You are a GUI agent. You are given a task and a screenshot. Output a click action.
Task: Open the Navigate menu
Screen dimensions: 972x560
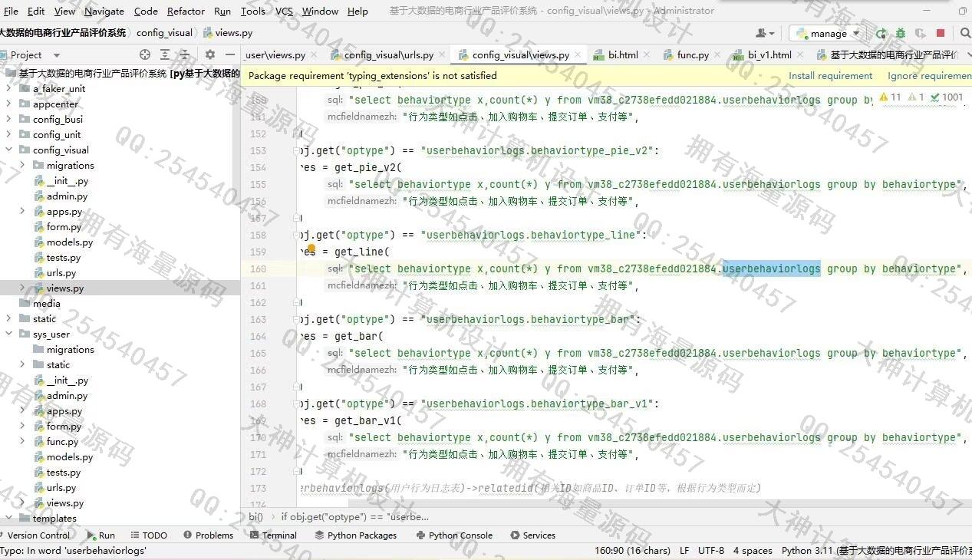104,11
